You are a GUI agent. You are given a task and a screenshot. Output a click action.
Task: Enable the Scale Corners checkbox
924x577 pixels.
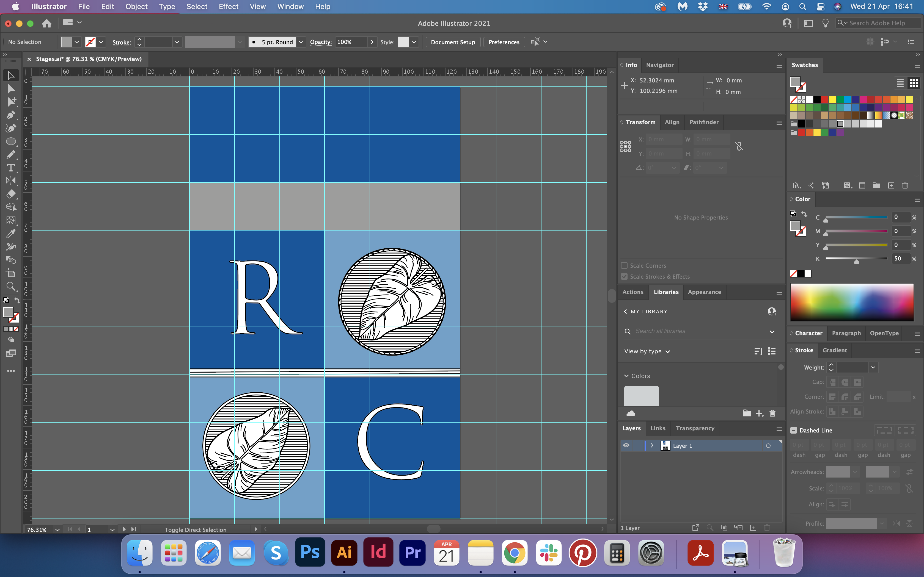(x=625, y=266)
